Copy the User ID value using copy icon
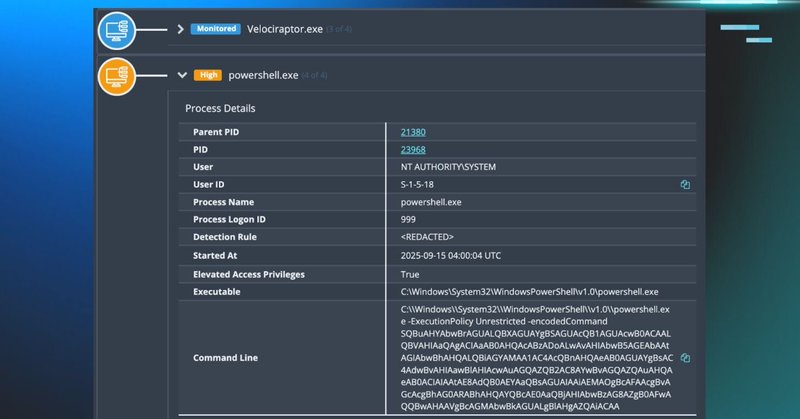 coord(686,185)
